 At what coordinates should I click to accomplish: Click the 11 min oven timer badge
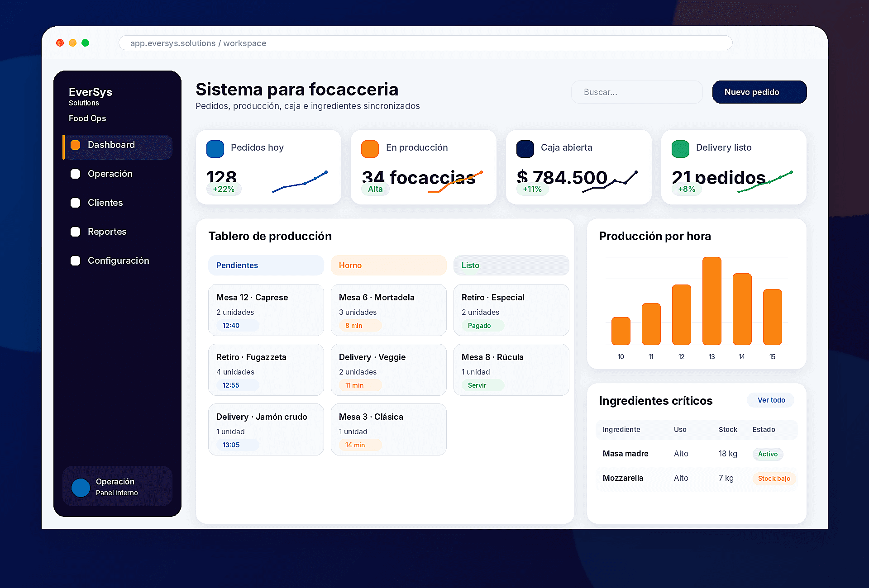click(x=360, y=385)
